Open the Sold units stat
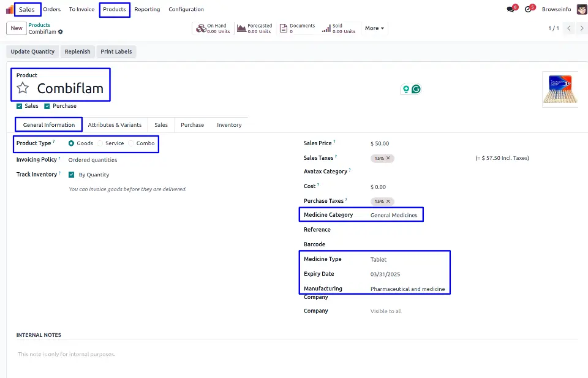 click(x=339, y=29)
